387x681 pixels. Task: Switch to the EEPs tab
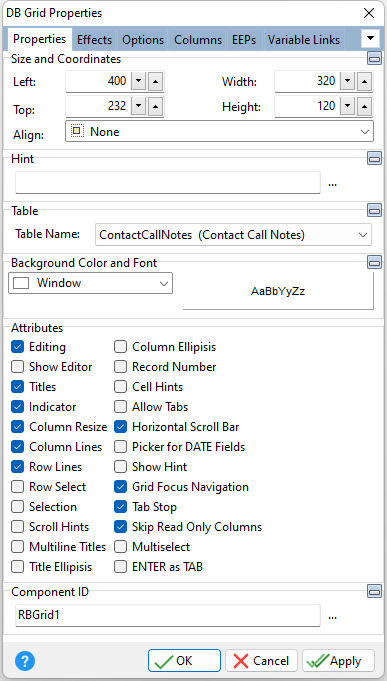[x=244, y=40]
